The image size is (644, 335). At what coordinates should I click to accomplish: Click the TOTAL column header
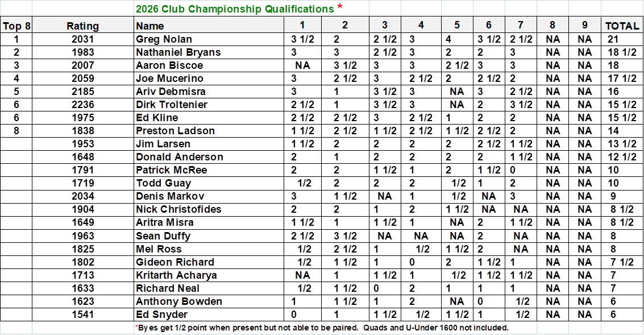[622, 26]
